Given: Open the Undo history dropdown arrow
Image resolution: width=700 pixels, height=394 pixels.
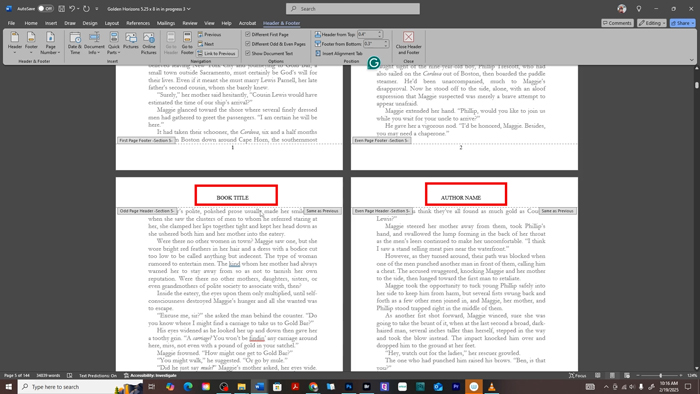Looking at the screenshot, I should 78,8.
